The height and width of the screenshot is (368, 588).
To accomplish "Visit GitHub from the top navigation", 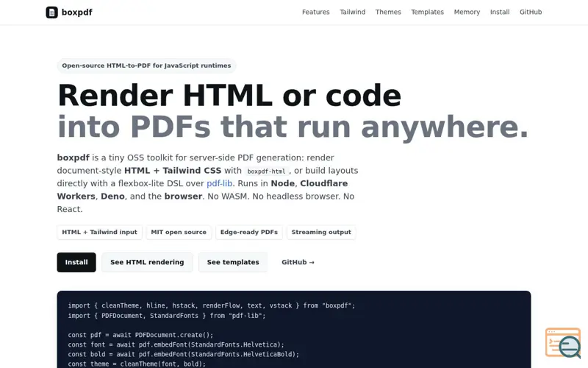I will coord(531,12).
